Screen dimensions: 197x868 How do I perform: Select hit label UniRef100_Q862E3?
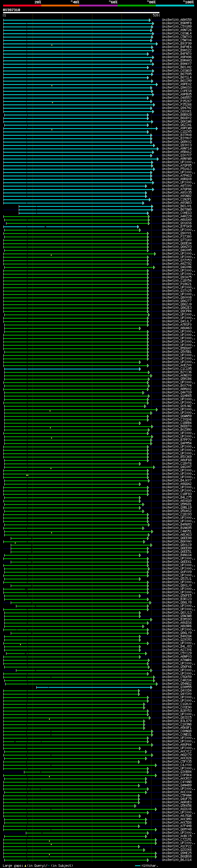coord(177,308)
